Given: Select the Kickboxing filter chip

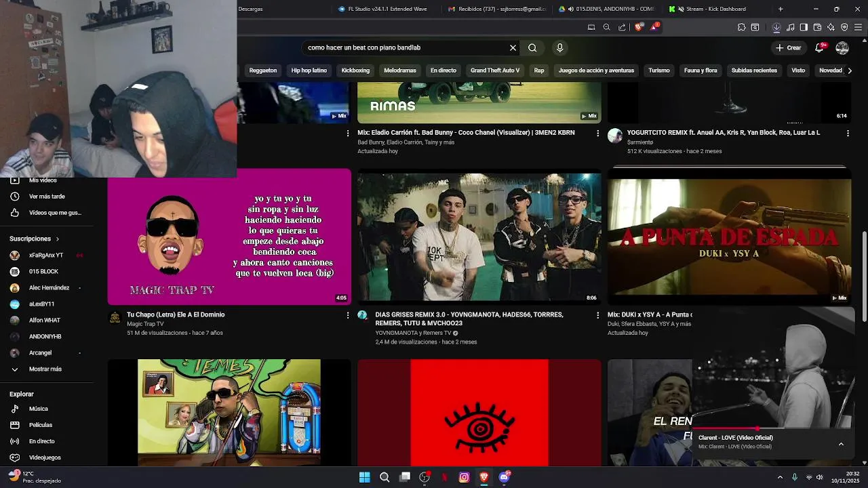Looking at the screenshot, I should click(355, 70).
